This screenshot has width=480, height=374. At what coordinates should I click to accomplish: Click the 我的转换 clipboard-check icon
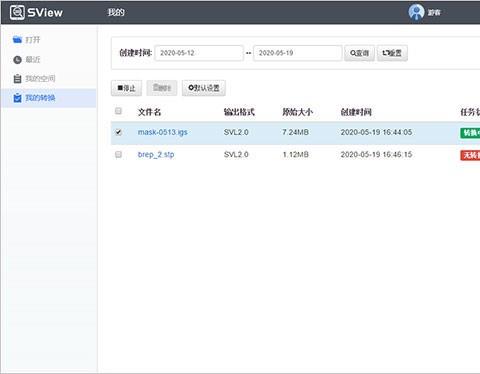tap(17, 98)
